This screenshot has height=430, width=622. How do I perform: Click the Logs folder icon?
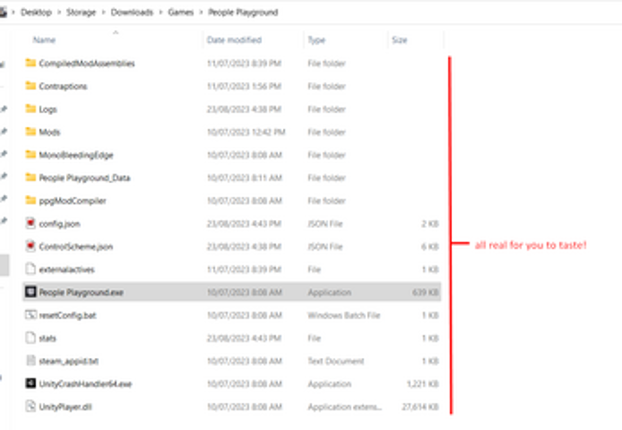click(x=31, y=109)
